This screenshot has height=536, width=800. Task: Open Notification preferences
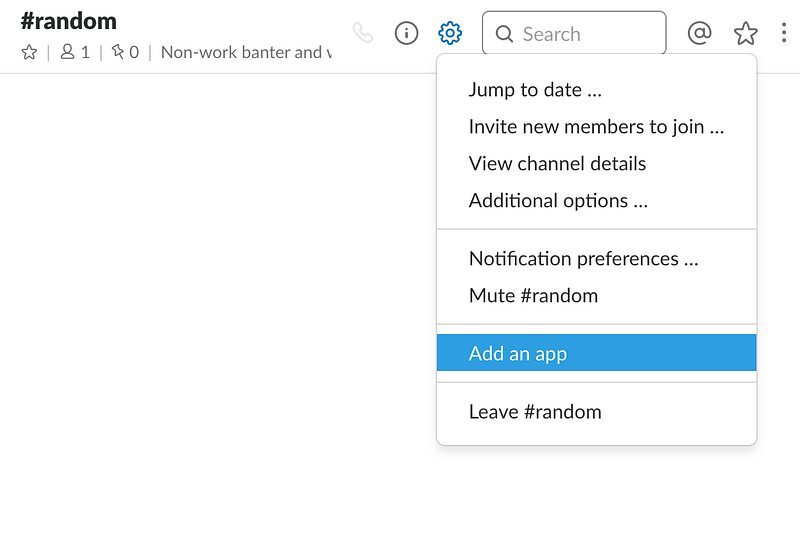596,259
